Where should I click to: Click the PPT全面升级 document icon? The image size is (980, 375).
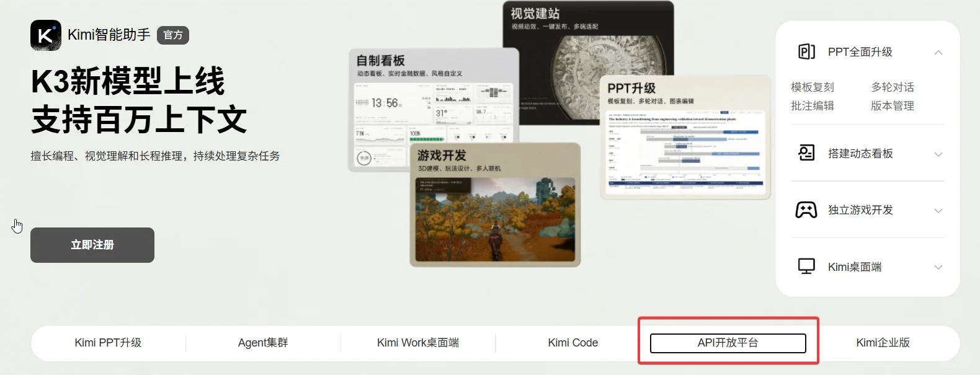click(806, 52)
